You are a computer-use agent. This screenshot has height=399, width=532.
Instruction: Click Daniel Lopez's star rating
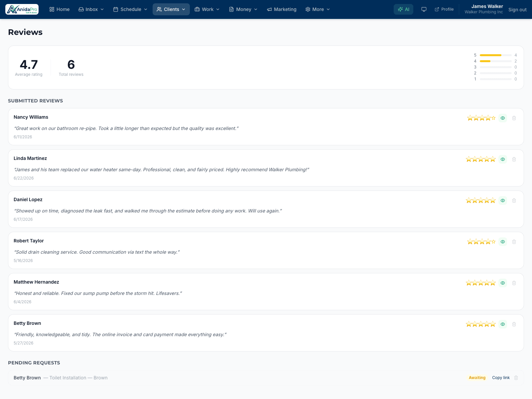pyautogui.click(x=481, y=200)
